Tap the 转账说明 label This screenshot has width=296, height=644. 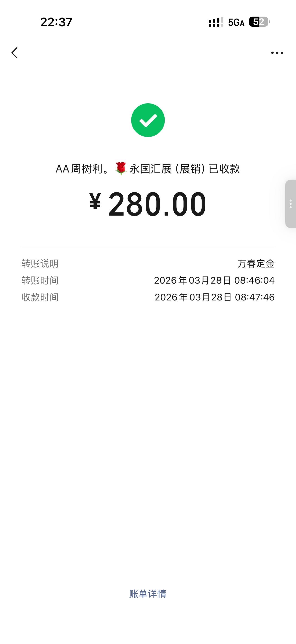pyautogui.click(x=40, y=264)
